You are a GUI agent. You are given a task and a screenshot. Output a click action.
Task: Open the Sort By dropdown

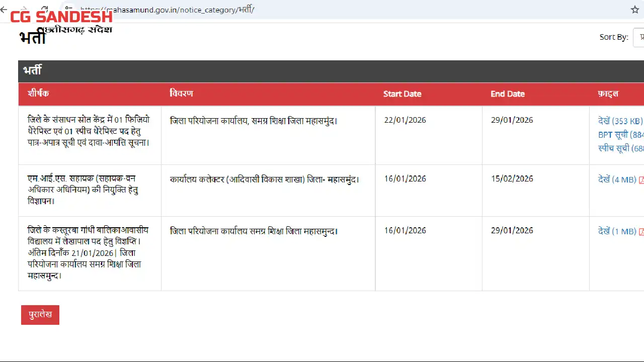click(638, 37)
